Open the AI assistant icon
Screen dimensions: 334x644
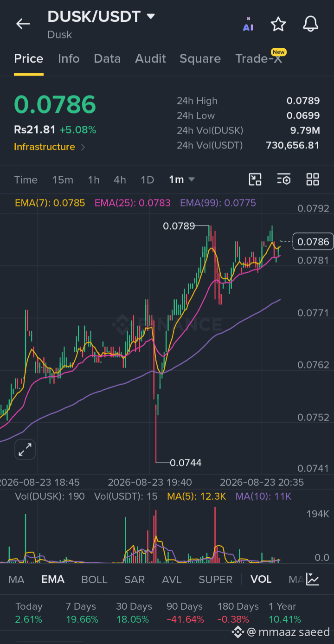(248, 24)
